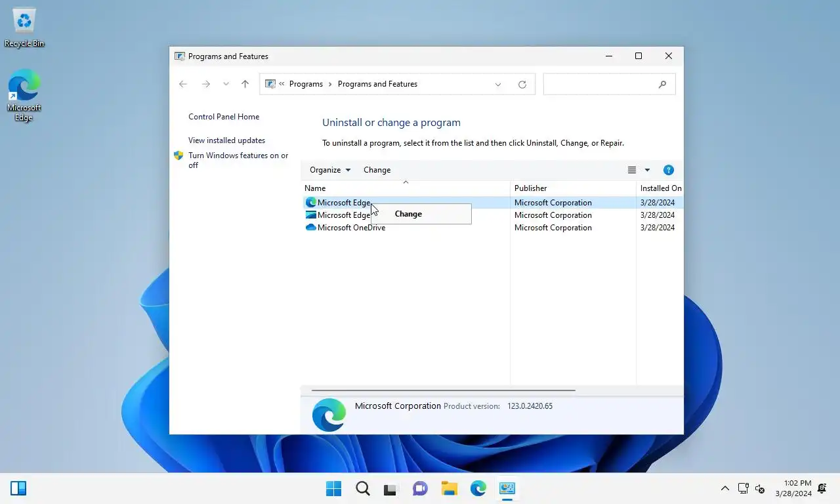The width and height of the screenshot is (840, 504).
Task: Click the OneDrive cloud icon in list
Action: click(311, 228)
